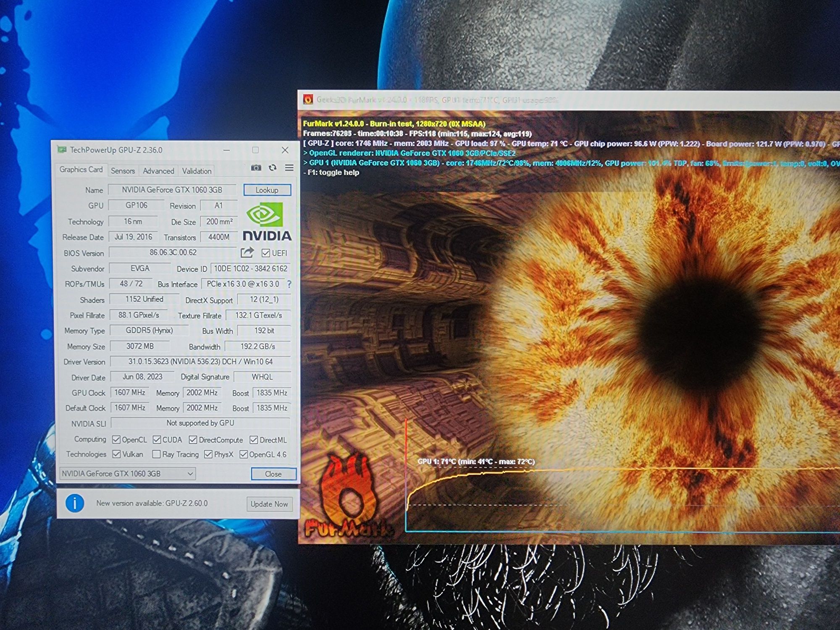The width and height of the screenshot is (840, 630).
Task: Open the GPU-Z hamburger menu
Action: [x=289, y=168]
